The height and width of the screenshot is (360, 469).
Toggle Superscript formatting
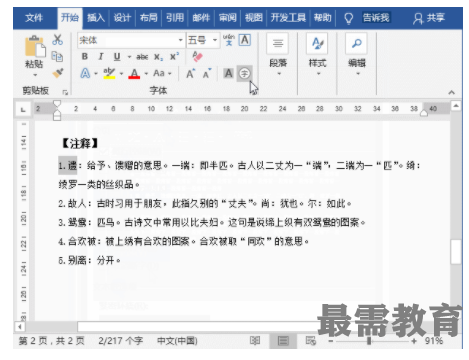point(174,56)
